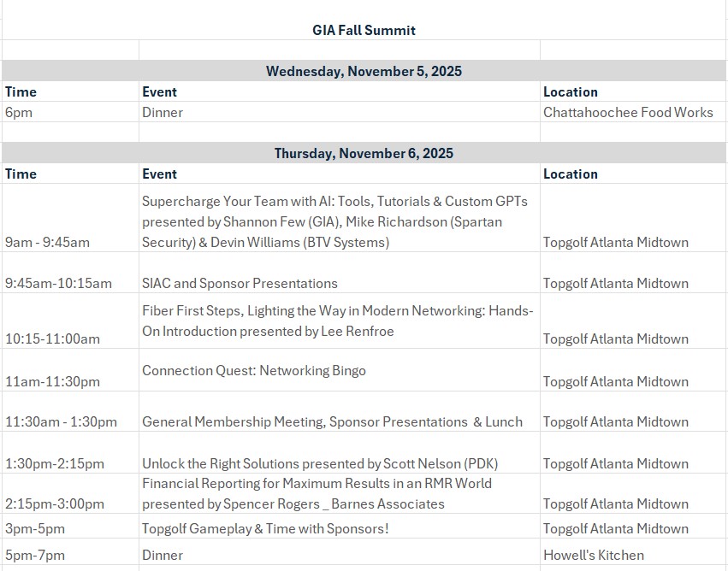Screen dimensions: 728x571
Task: Select the Chattahoochee Food Works location cell
Action: click(627, 112)
